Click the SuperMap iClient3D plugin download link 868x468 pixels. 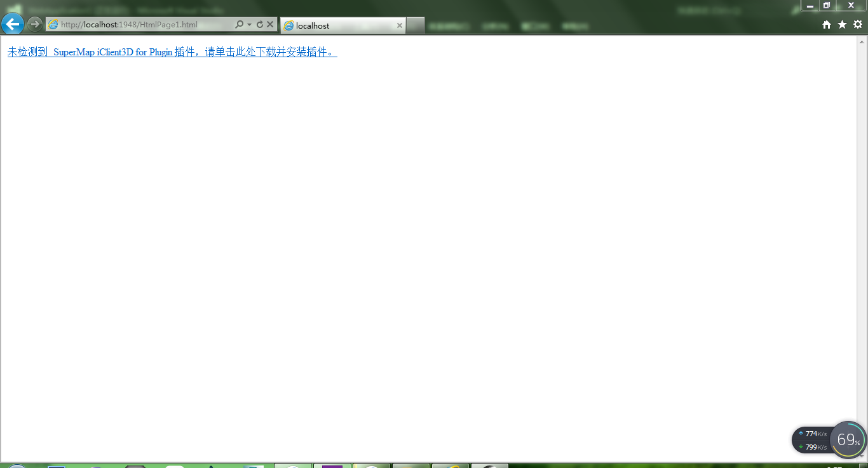point(172,52)
